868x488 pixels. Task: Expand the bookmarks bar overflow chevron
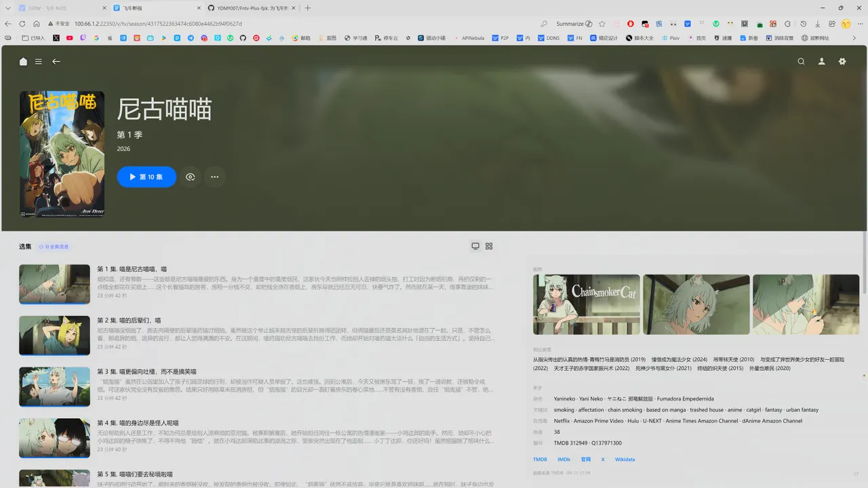[x=854, y=38]
